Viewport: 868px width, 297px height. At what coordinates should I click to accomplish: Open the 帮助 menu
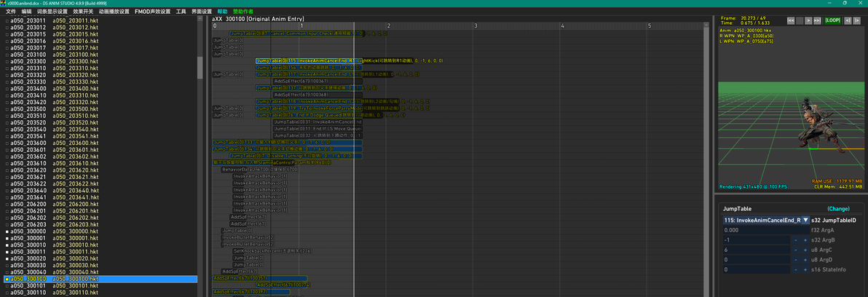tap(222, 11)
